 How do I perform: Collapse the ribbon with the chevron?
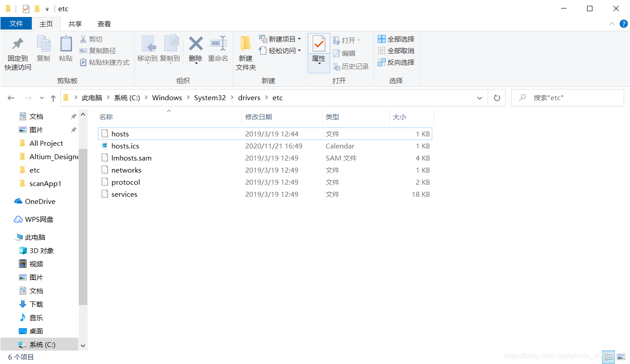pyautogui.click(x=612, y=24)
